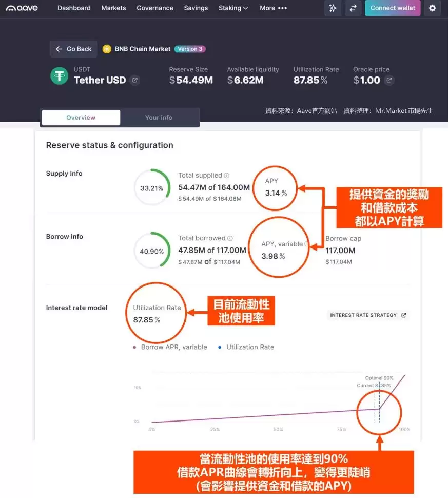Click the Borrow cap value 117.00M
This screenshot has height=498, width=448.
(x=340, y=250)
